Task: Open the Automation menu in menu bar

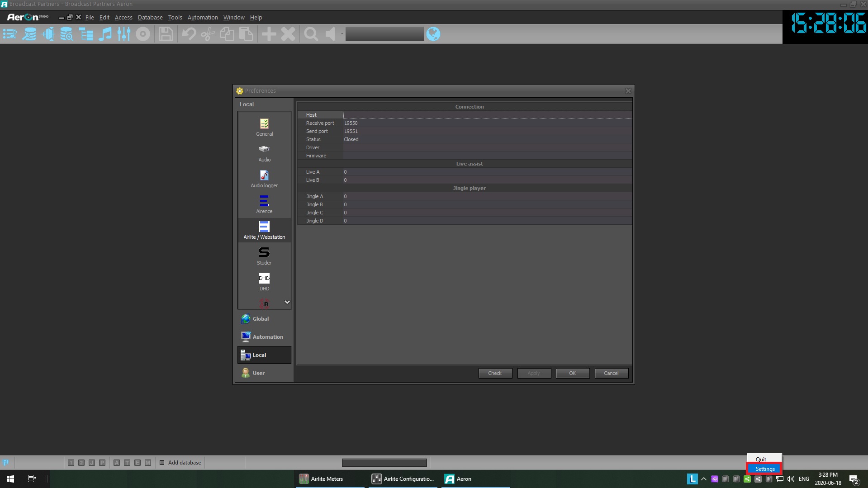Action: [x=202, y=18]
